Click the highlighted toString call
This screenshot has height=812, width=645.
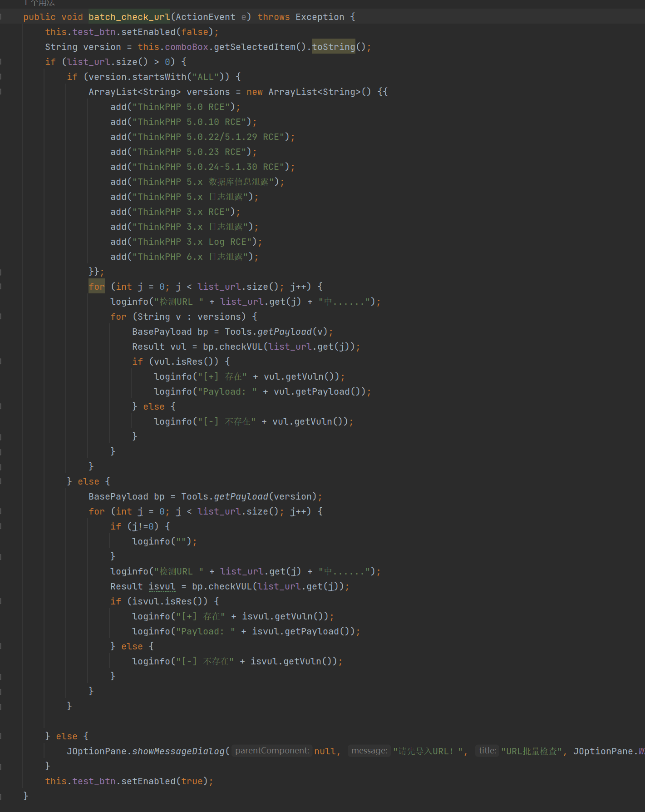point(334,47)
